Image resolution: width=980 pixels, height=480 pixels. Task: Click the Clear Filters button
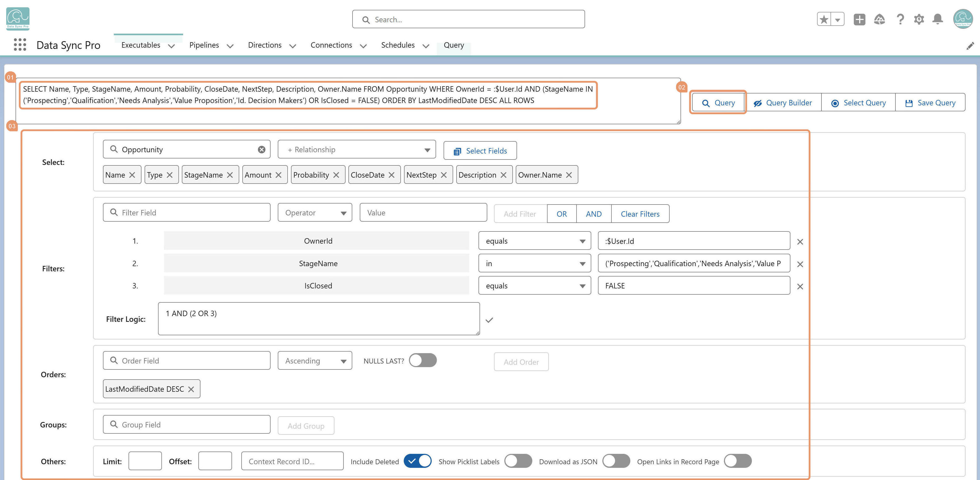coord(640,214)
